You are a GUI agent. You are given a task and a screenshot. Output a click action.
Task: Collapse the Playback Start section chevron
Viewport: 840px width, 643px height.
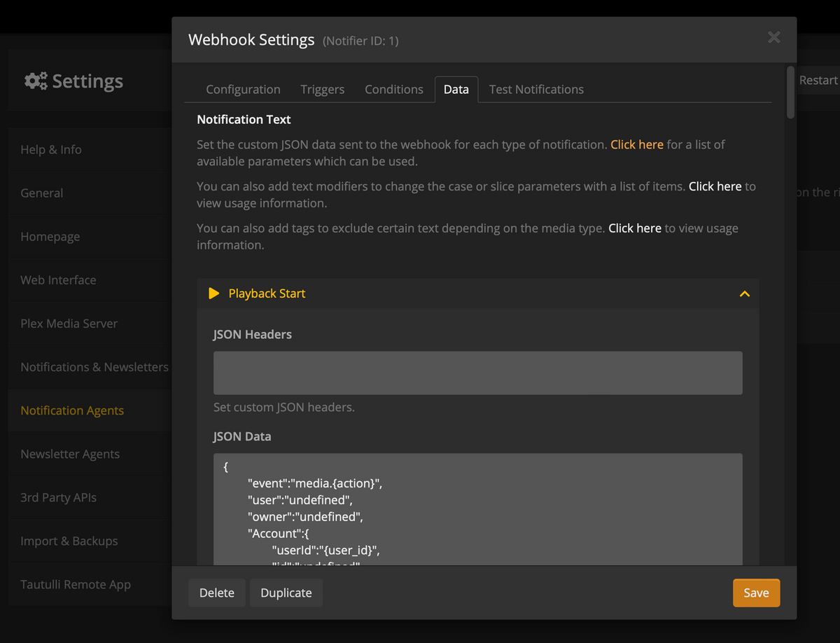pyautogui.click(x=744, y=294)
